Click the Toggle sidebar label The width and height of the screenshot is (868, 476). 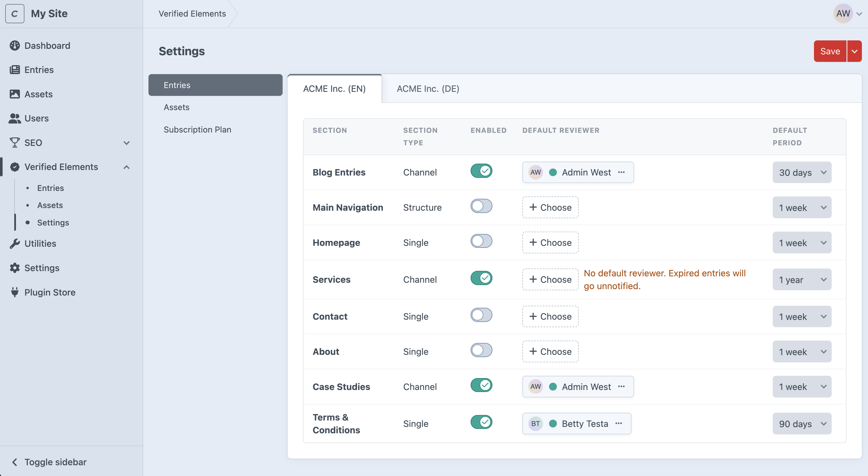pyautogui.click(x=55, y=462)
